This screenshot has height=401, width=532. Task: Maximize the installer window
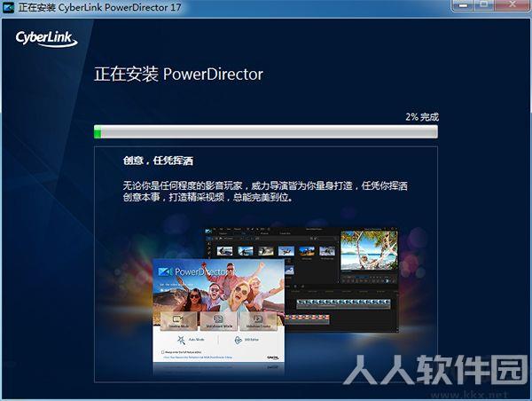(x=484, y=4)
